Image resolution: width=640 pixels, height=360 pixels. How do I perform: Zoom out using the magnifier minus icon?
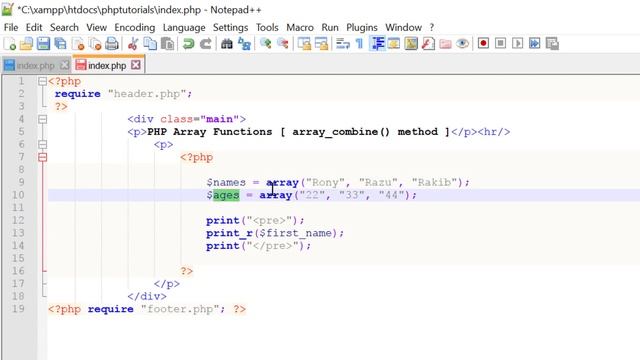[282, 44]
